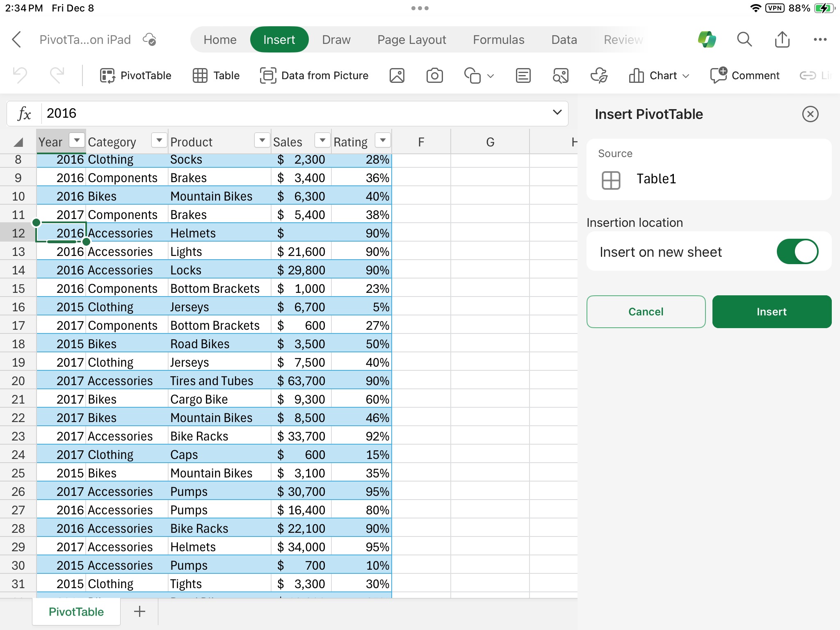Click the Share icon in toolbar
Screen dimensions: 840x630
(x=783, y=39)
